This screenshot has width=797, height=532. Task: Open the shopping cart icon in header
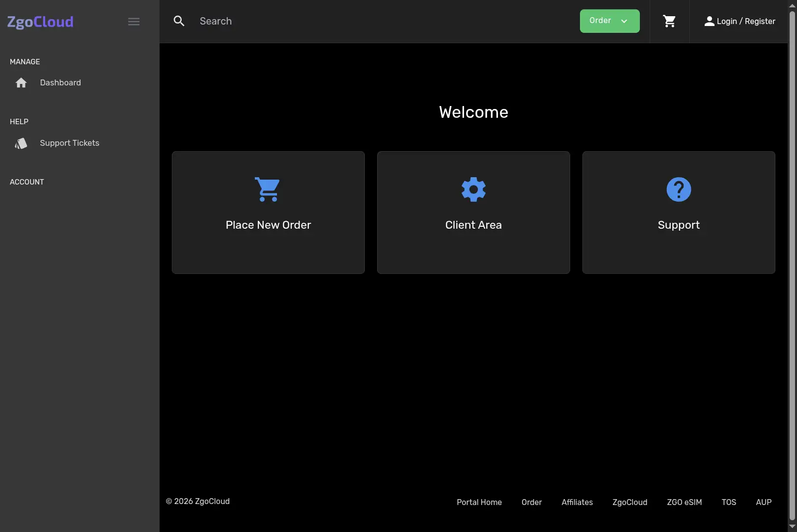point(669,21)
